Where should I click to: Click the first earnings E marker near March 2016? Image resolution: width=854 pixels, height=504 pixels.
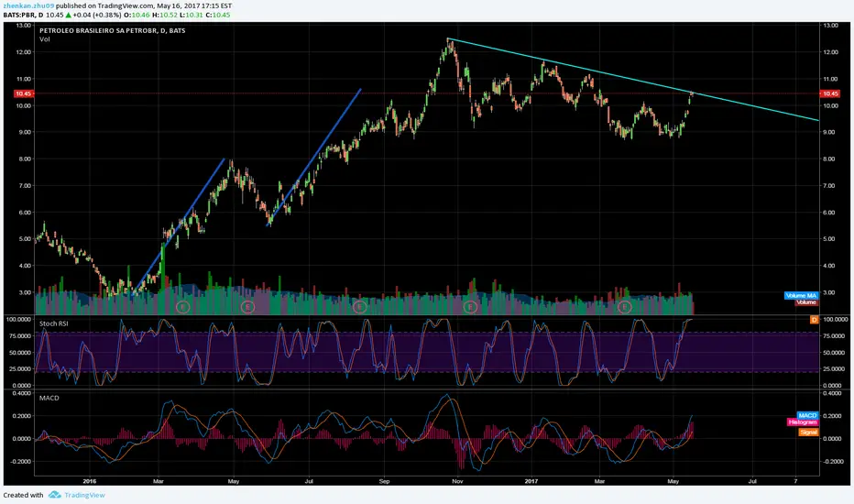tap(183, 307)
